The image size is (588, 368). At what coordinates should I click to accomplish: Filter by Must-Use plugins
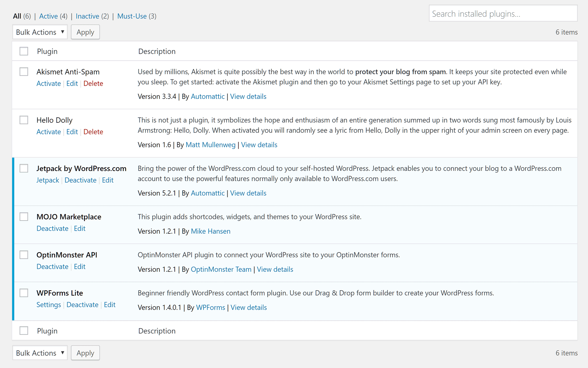pyautogui.click(x=132, y=16)
